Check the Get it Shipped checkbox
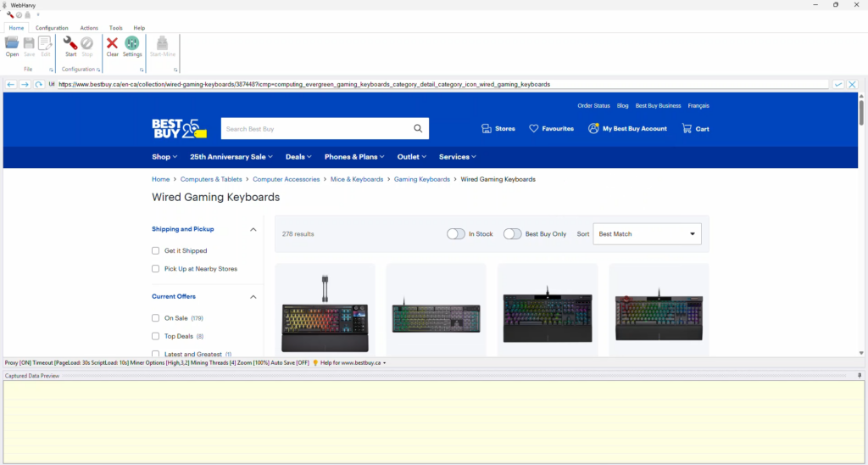This screenshot has width=868, height=465. tap(156, 250)
